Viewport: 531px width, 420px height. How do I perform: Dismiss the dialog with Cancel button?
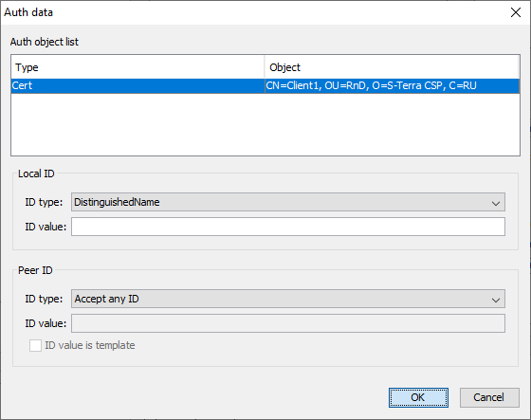point(489,397)
